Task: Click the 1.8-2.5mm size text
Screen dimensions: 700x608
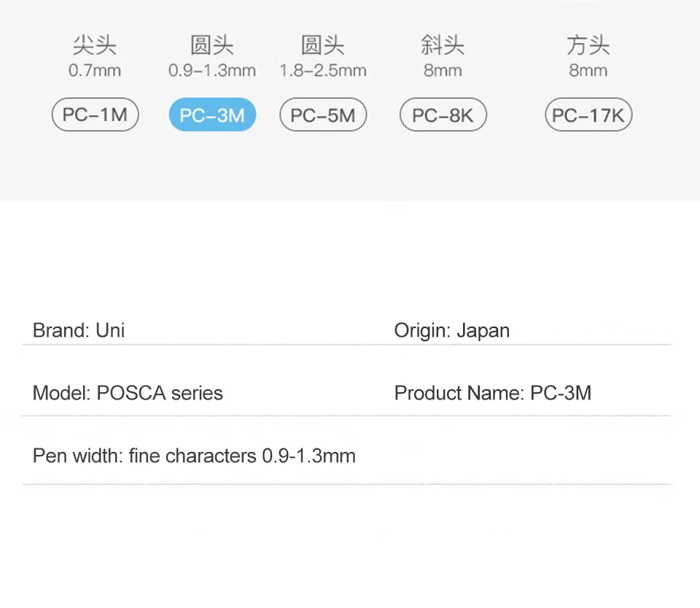Action: click(323, 71)
